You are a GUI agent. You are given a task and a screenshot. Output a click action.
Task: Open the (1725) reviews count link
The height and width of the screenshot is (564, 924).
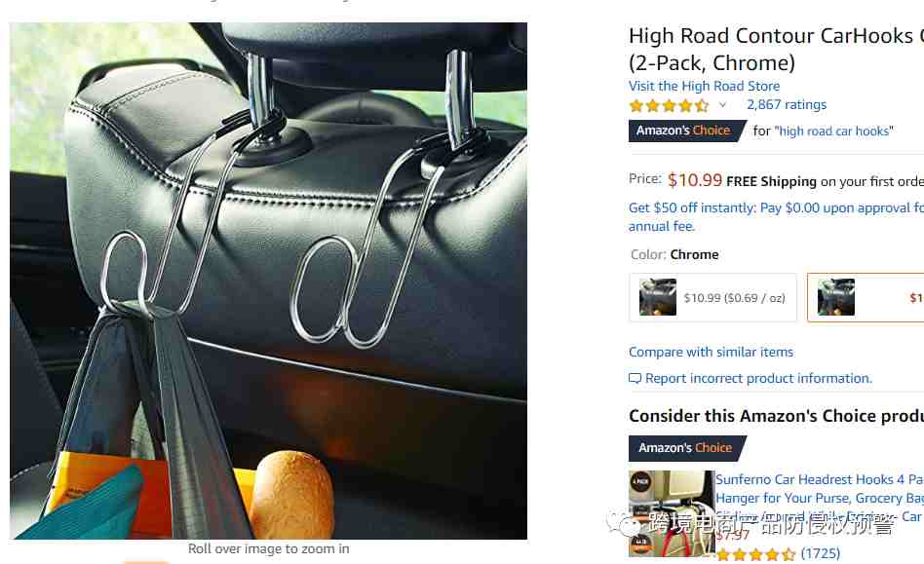[x=821, y=553]
